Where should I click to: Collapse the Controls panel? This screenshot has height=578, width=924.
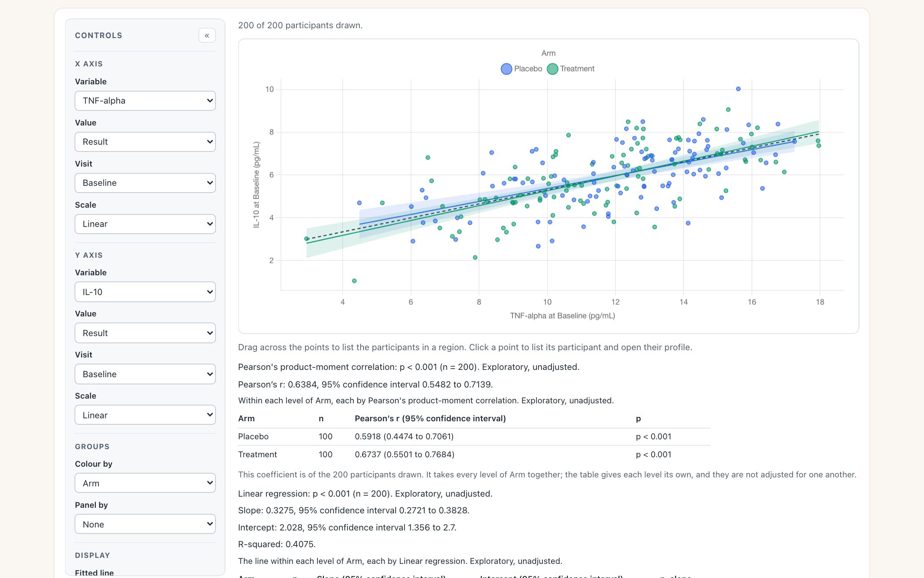(x=207, y=36)
